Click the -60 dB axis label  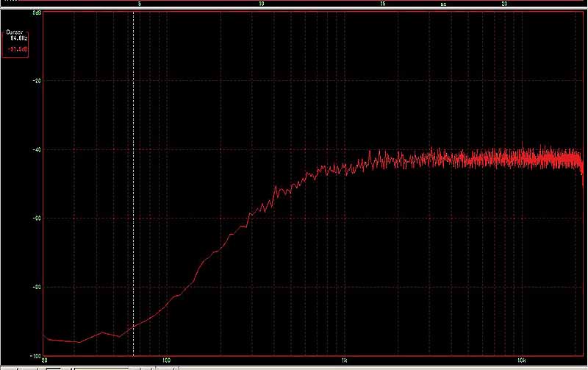tap(36, 218)
